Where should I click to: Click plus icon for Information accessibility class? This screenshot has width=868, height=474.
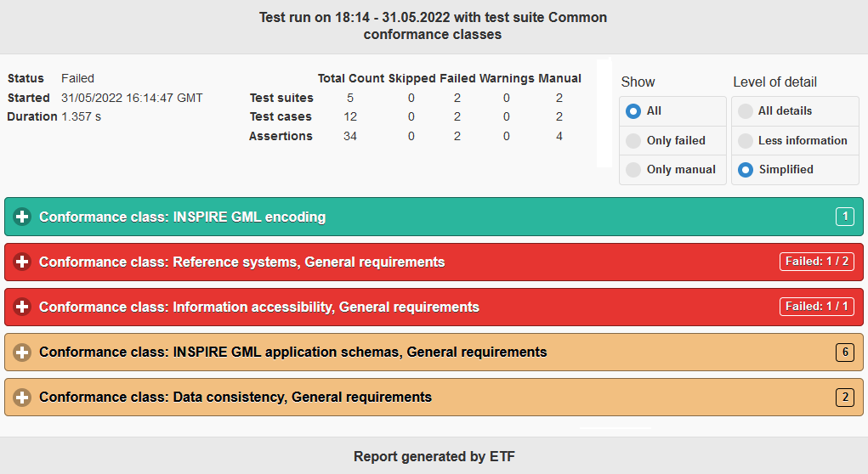(x=22, y=307)
